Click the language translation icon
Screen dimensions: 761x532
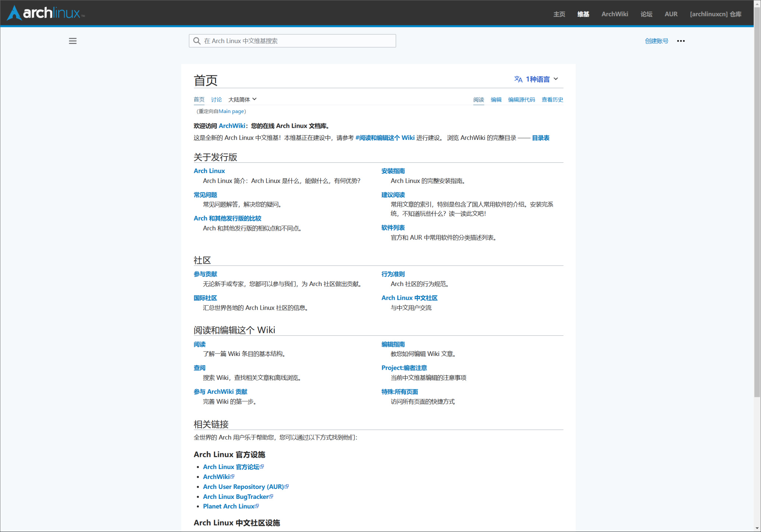point(518,79)
